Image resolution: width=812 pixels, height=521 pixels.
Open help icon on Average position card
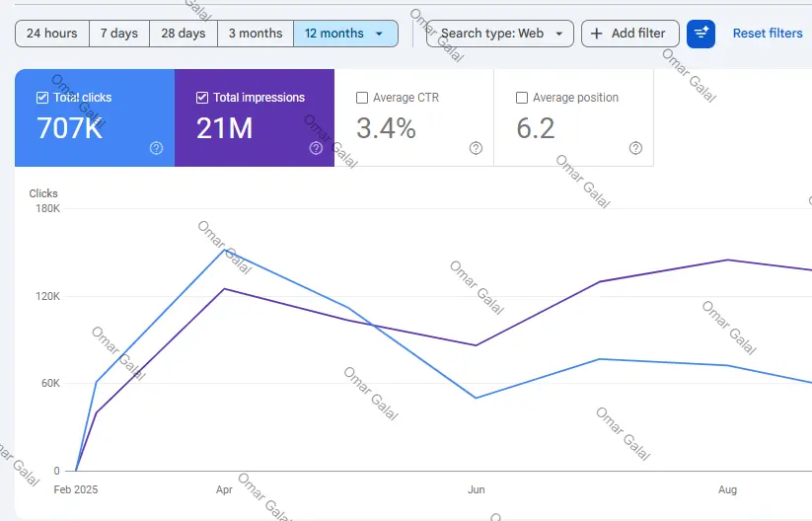point(635,148)
